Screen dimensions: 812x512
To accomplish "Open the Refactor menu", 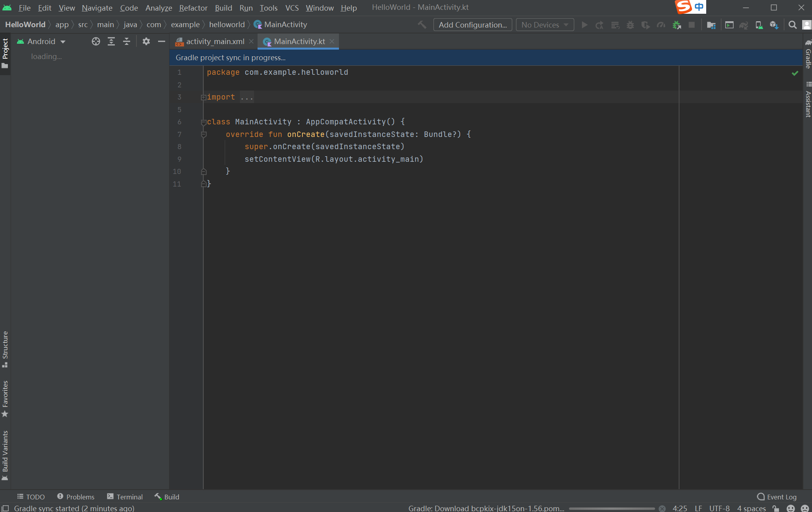I will point(193,8).
